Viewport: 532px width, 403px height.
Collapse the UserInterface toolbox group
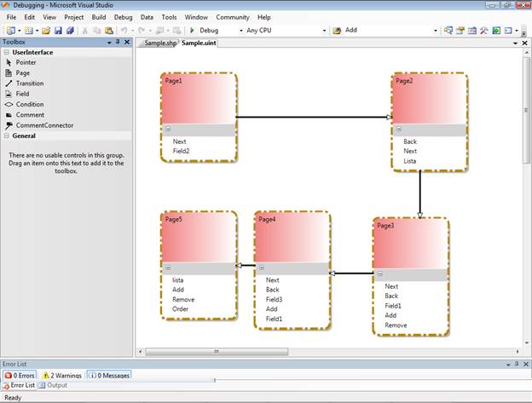point(6,52)
